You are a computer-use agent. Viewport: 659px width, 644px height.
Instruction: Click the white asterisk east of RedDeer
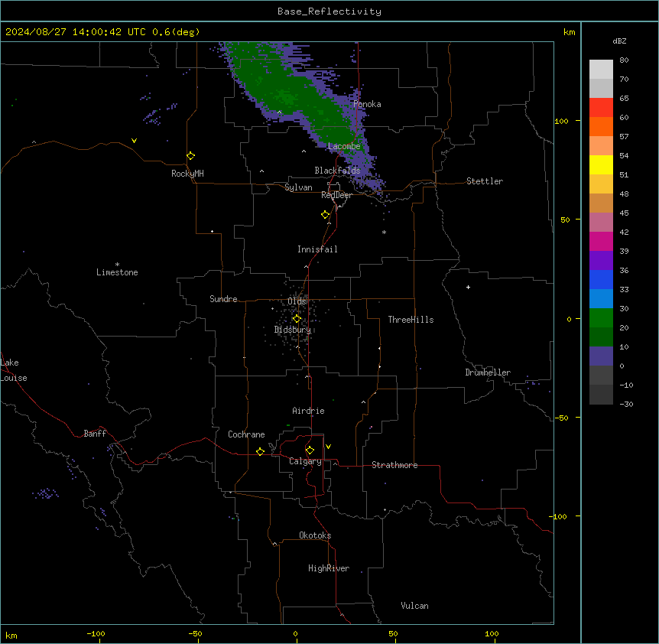pyautogui.click(x=384, y=232)
